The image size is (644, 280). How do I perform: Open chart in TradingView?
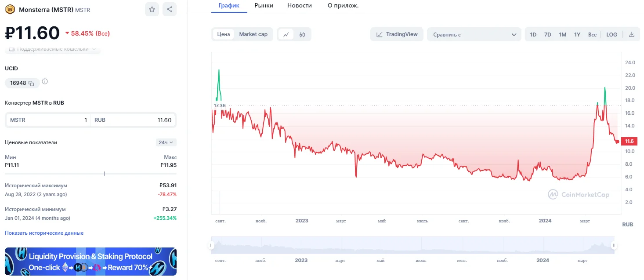coord(397,34)
